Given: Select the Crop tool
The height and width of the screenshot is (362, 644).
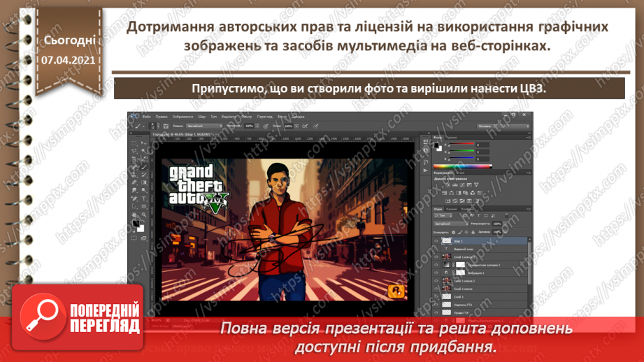Looking at the screenshot, I should 134,159.
